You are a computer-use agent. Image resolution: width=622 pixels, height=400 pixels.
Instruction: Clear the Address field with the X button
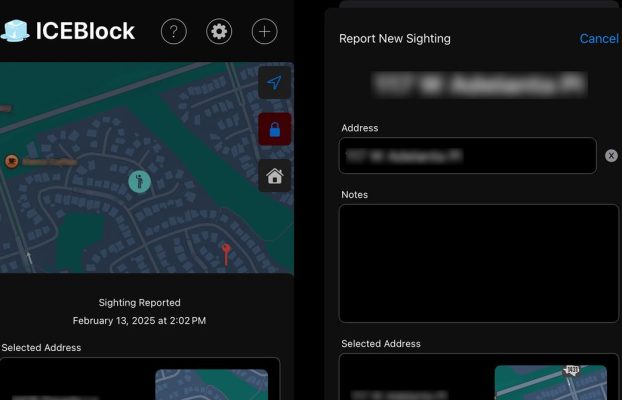(x=611, y=156)
